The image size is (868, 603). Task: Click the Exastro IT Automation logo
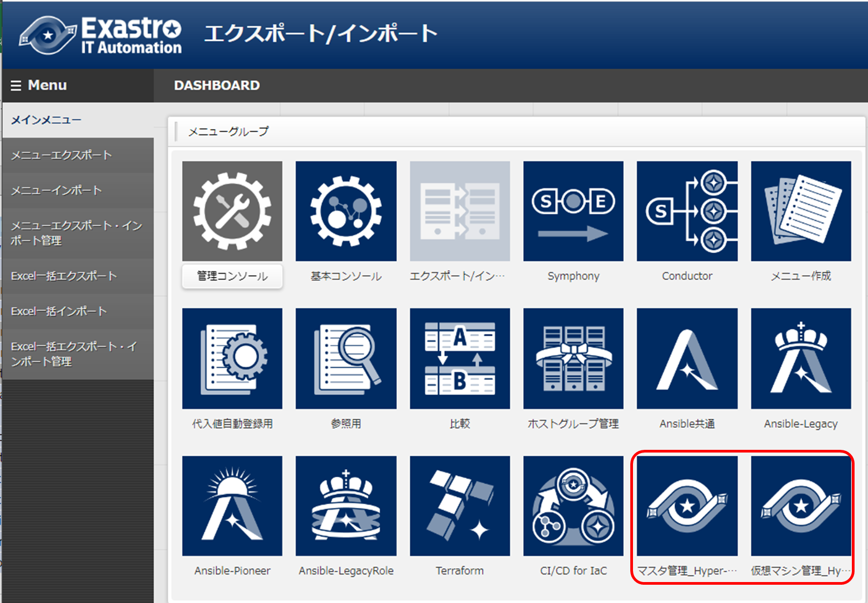coord(101,35)
